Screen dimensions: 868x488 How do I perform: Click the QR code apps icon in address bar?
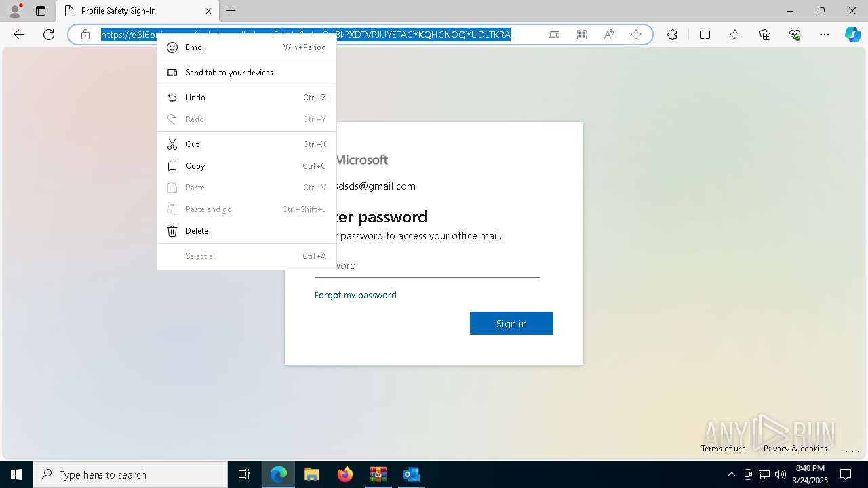[x=581, y=35]
